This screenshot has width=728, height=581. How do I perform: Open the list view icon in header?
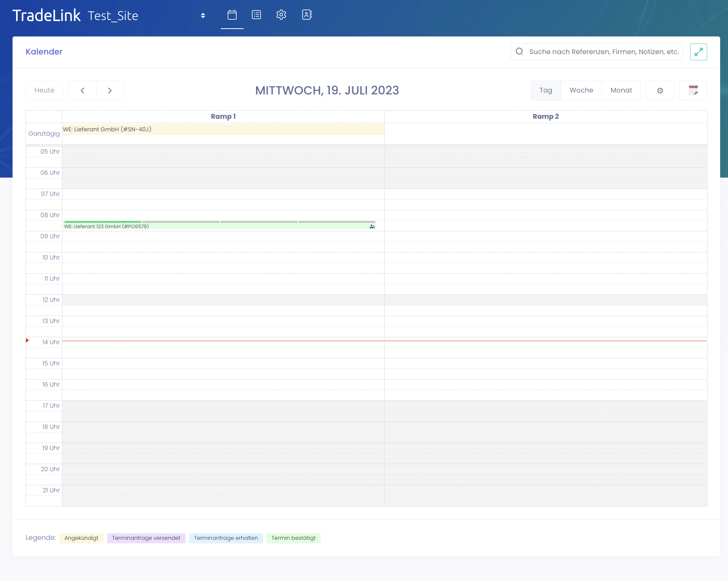(256, 15)
